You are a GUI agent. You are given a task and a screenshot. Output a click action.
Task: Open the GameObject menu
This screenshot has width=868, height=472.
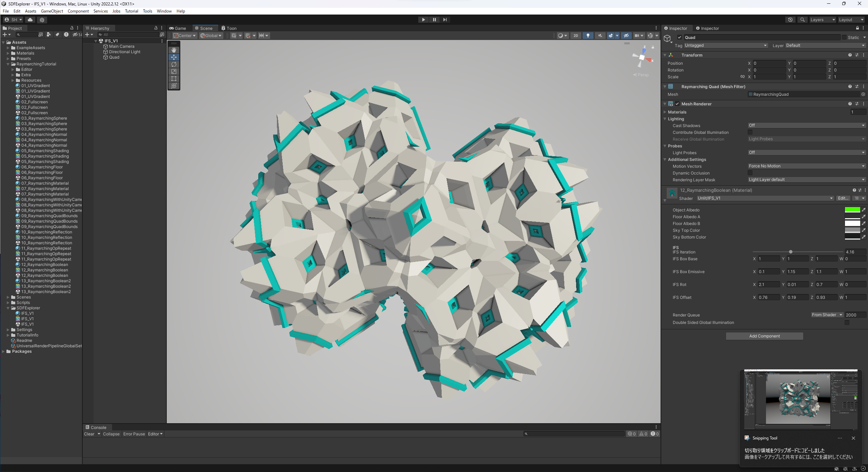[52, 11]
